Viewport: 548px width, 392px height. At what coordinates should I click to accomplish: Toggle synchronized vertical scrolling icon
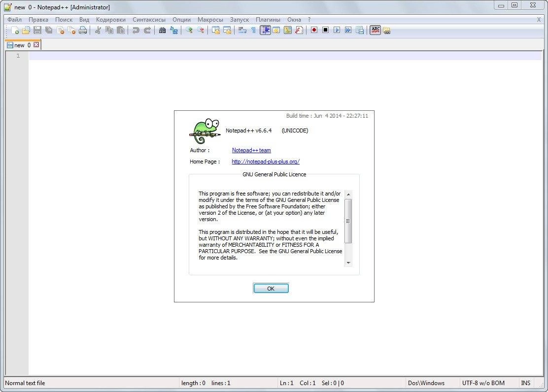click(x=216, y=31)
